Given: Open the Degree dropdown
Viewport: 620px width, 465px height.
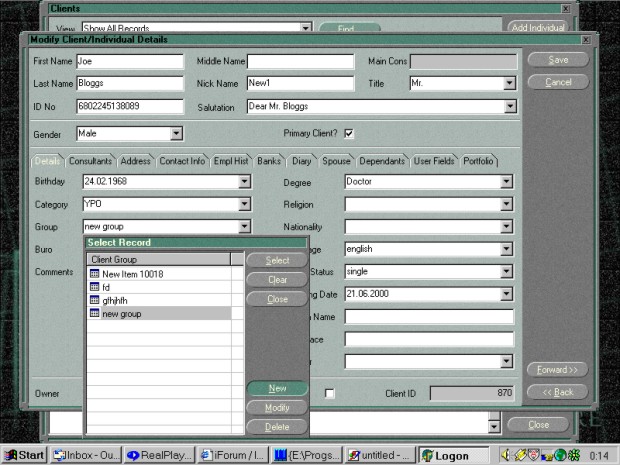Looking at the screenshot, I should (507, 182).
